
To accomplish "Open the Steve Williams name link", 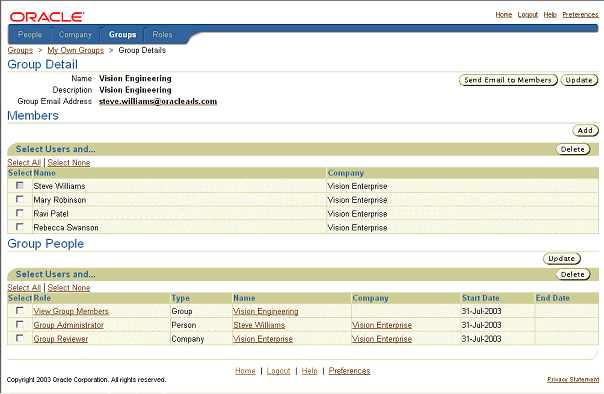I will [259, 325].
